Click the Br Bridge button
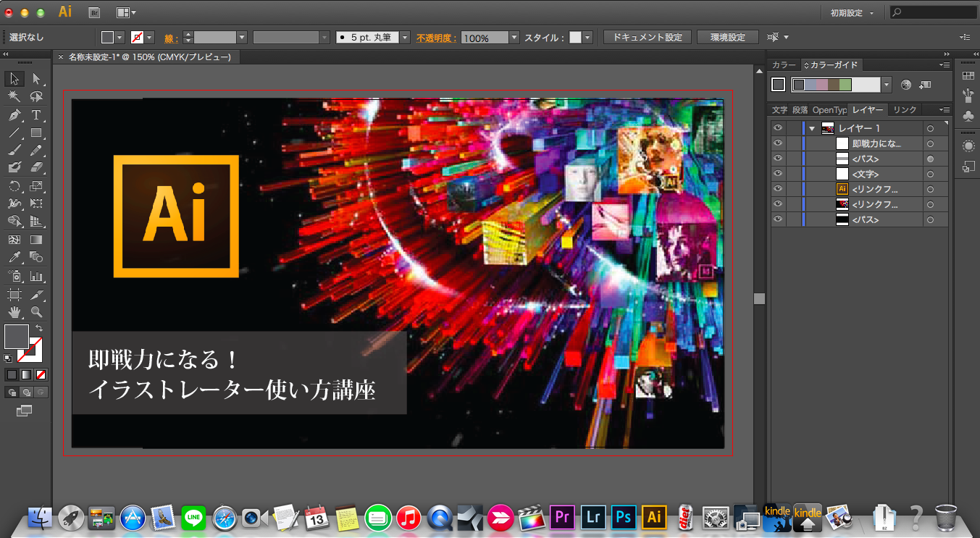 point(94,12)
